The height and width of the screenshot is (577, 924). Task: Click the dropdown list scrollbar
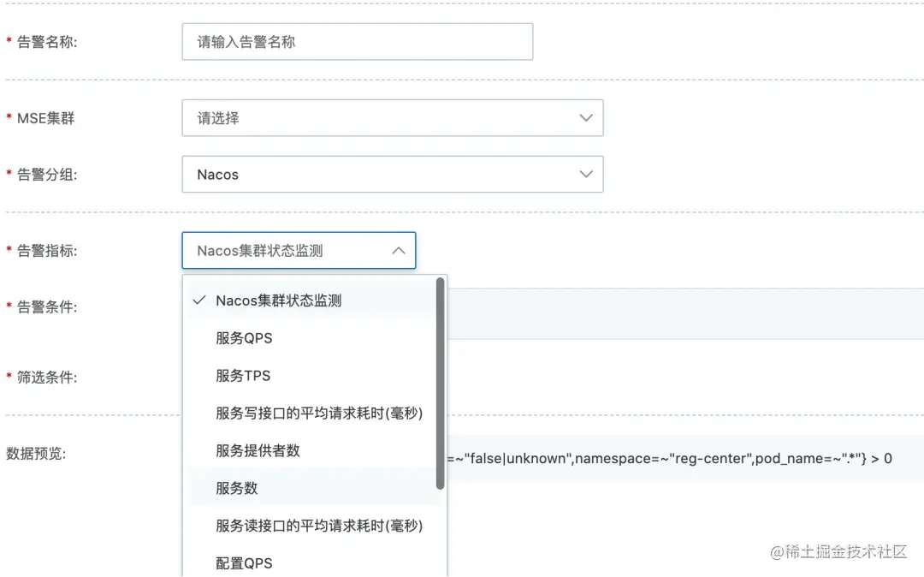pyautogui.click(x=441, y=384)
